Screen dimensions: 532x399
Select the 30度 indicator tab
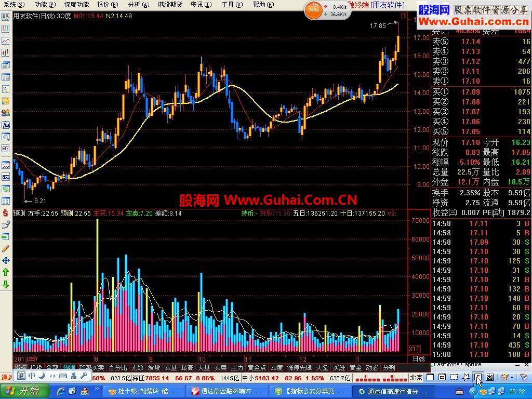coord(276,367)
